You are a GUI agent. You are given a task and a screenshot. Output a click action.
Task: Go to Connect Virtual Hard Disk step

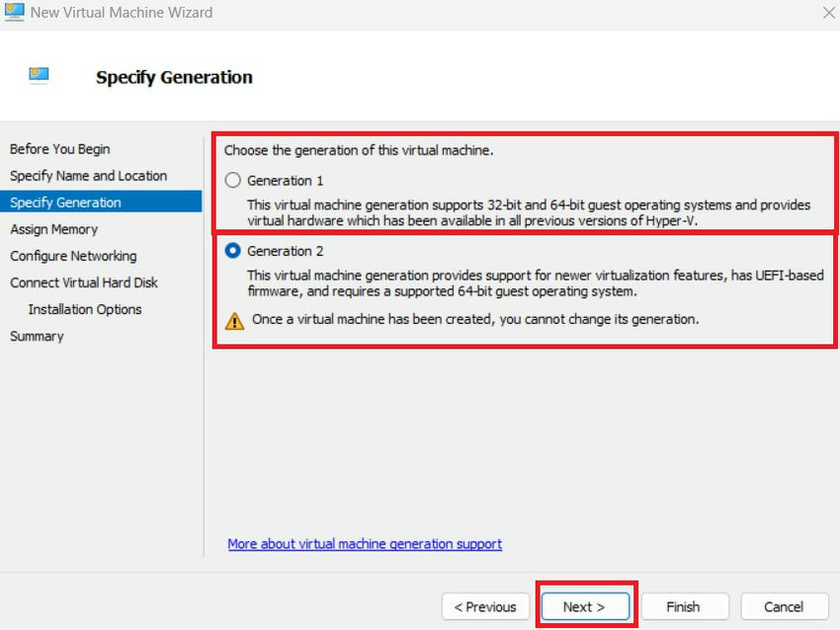coord(84,282)
